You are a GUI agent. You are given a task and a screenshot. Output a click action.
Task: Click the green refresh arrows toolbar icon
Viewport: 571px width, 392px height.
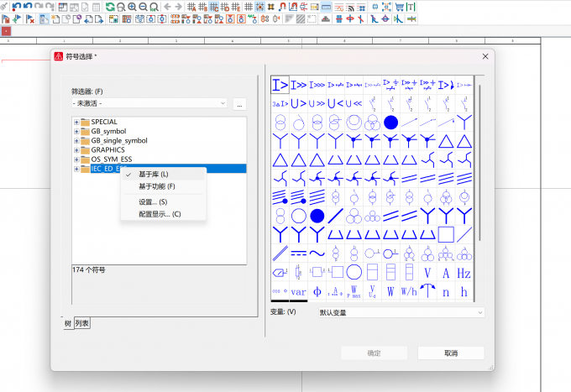pyautogui.click(x=110, y=7)
